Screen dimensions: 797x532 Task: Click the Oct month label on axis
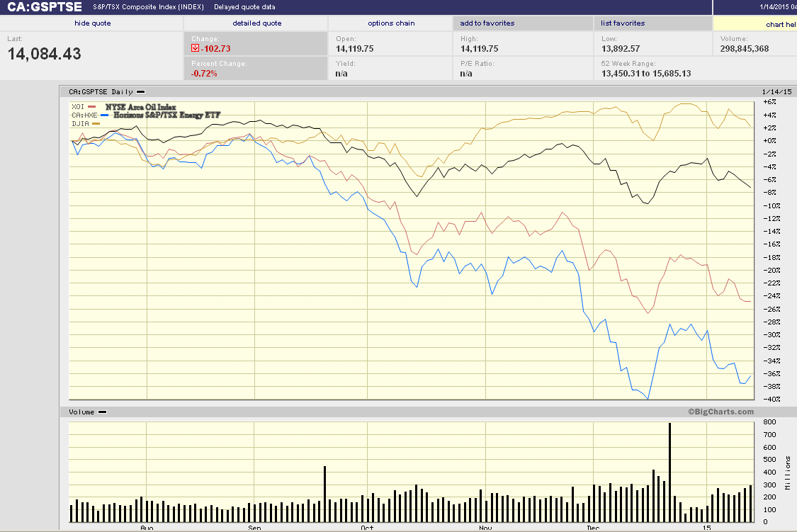point(367,528)
